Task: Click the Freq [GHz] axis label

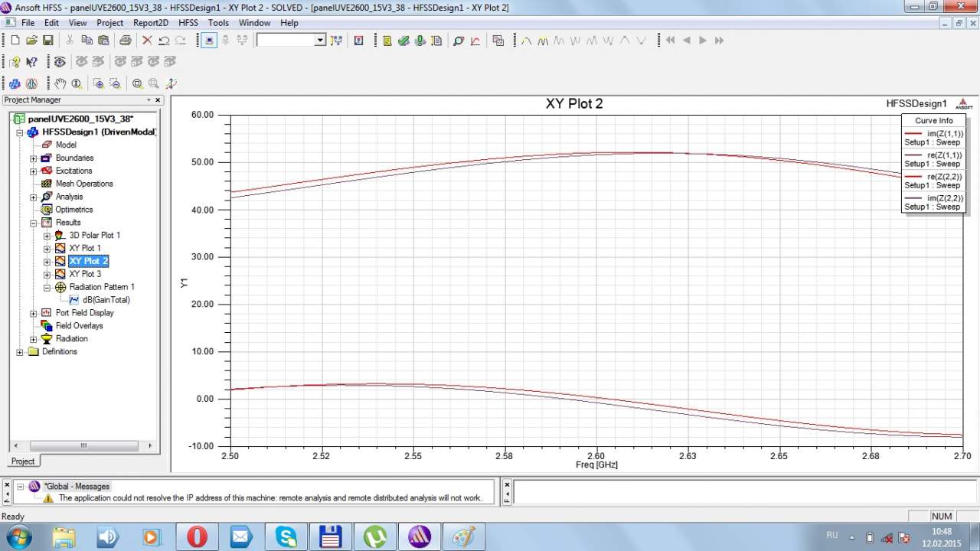Action: click(596, 465)
